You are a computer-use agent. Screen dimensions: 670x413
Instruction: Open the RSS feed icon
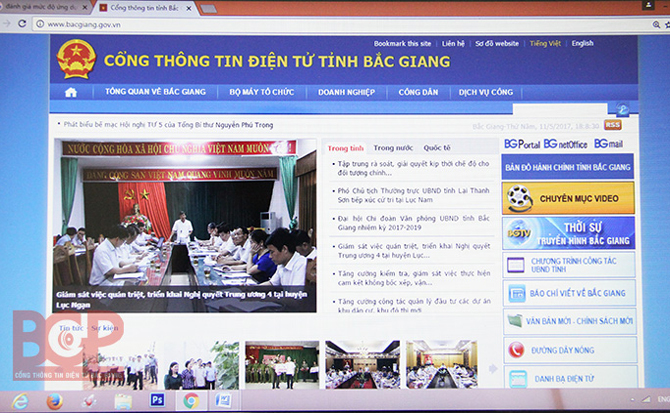[612, 125]
